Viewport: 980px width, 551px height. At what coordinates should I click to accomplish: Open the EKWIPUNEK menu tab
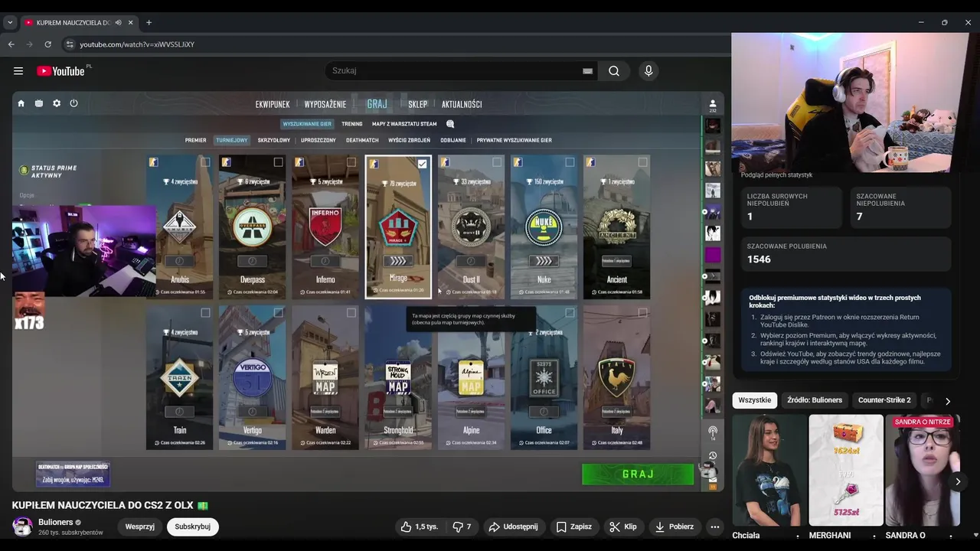pos(273,104)
